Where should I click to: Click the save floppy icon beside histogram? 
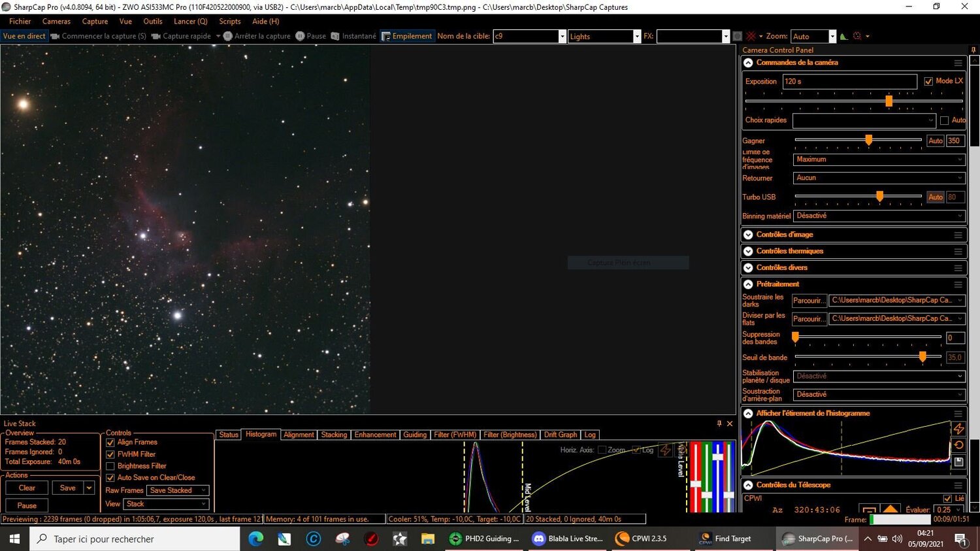(958, 461)
